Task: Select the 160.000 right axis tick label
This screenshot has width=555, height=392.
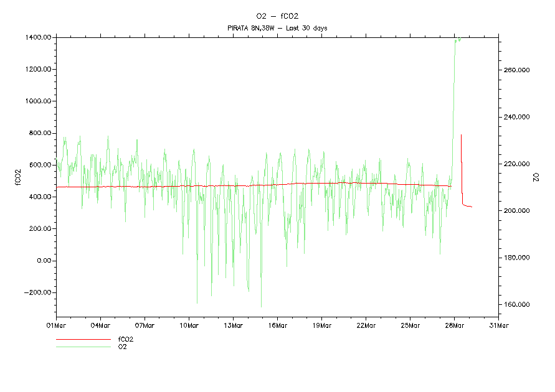Action: 517,305
